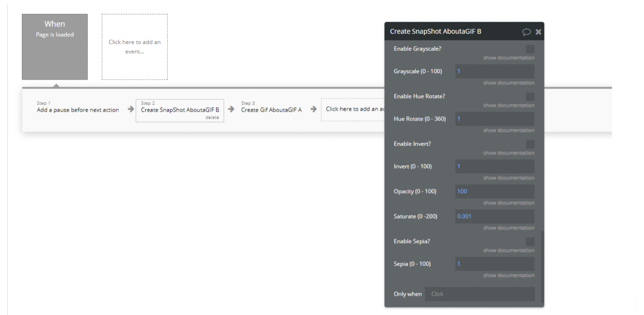Set the Only when condition field
The height and width of the screenshot is (315, 644).
click(x=479, y=294)
